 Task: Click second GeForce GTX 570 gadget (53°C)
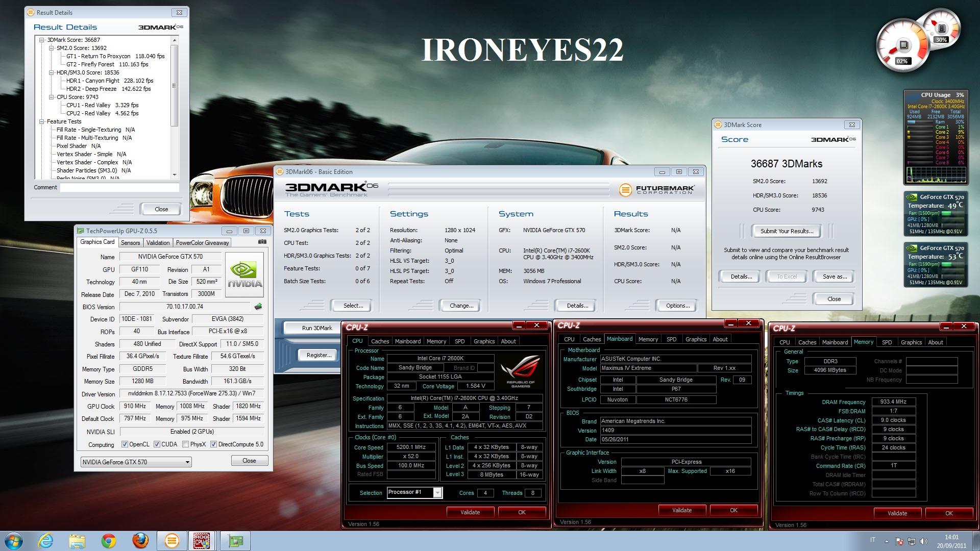click(936, 264)
